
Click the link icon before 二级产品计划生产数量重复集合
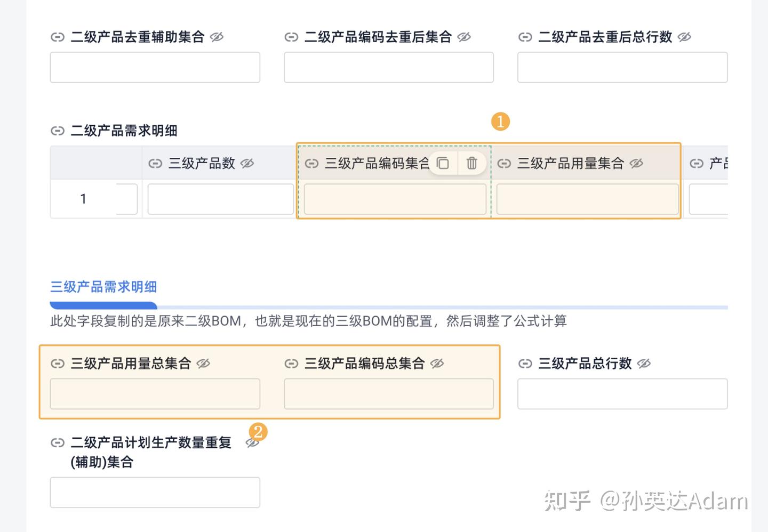click(x=58, y=442)
